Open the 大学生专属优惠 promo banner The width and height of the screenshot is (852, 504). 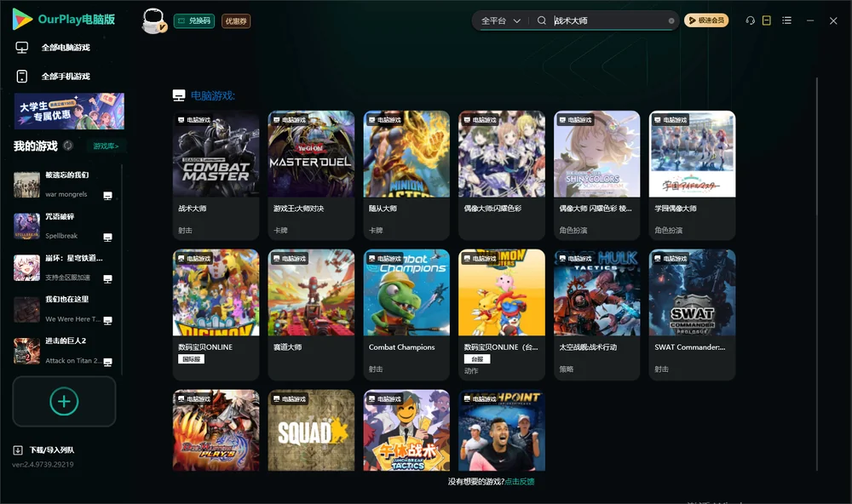pyautogui.click(x=69, y=111)
